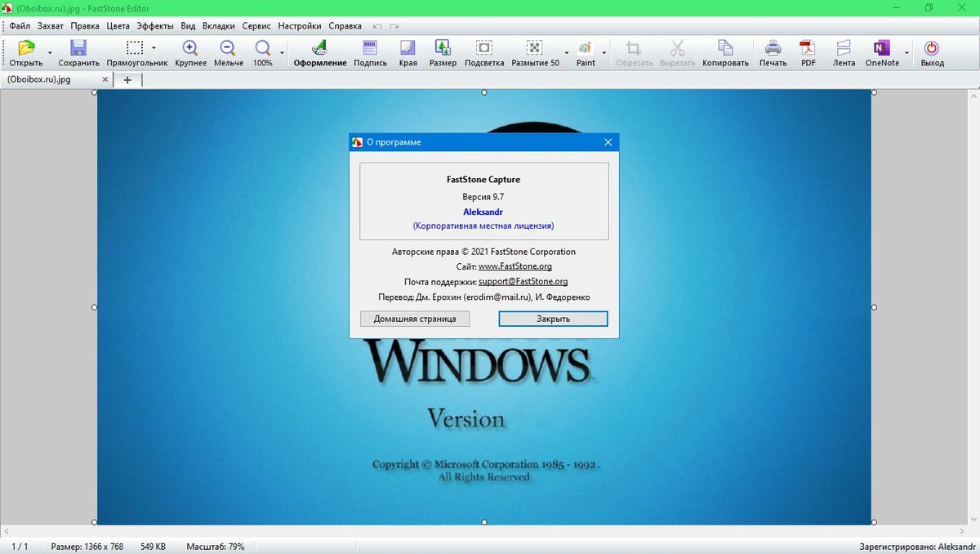The width and height of the screenshot is (980, 554).
Task: Add a new tab with plus button
Action: [x=127, y=79]
